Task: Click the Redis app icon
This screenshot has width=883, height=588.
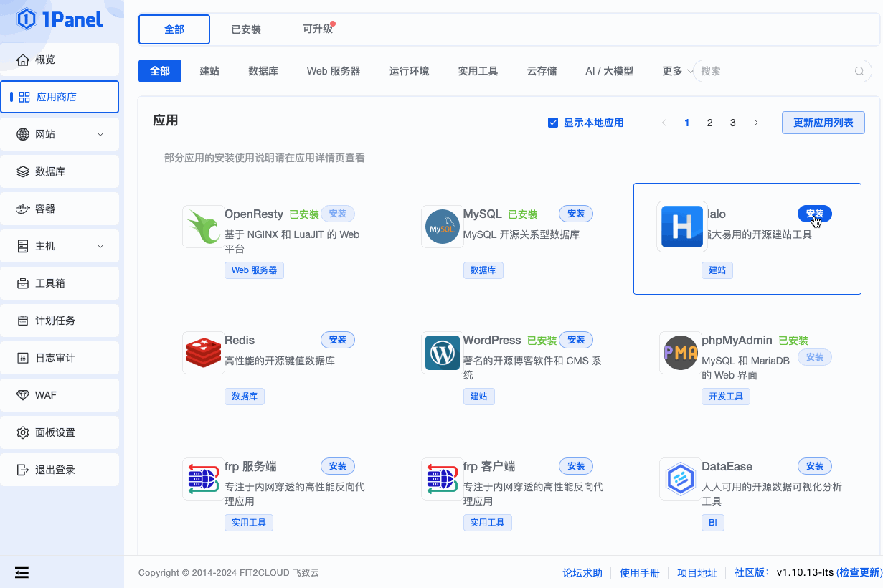Action: point(204,353)
